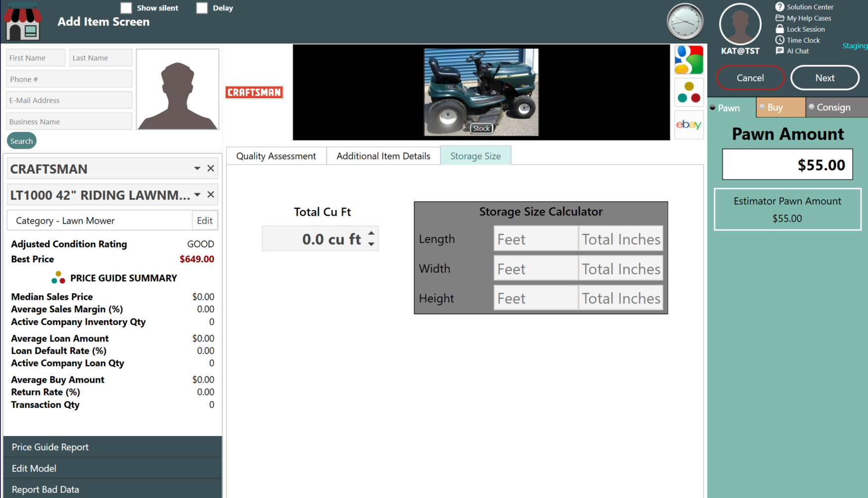Screen dimensions: 868x498
Task: Click the Cancel button
Action: [x=750, y=78]
